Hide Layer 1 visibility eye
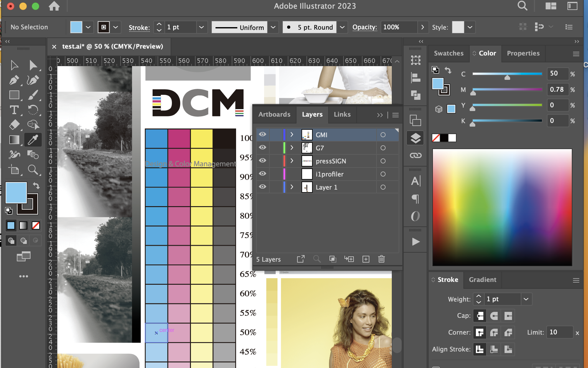The image size is (588, 368). [263, 187]
